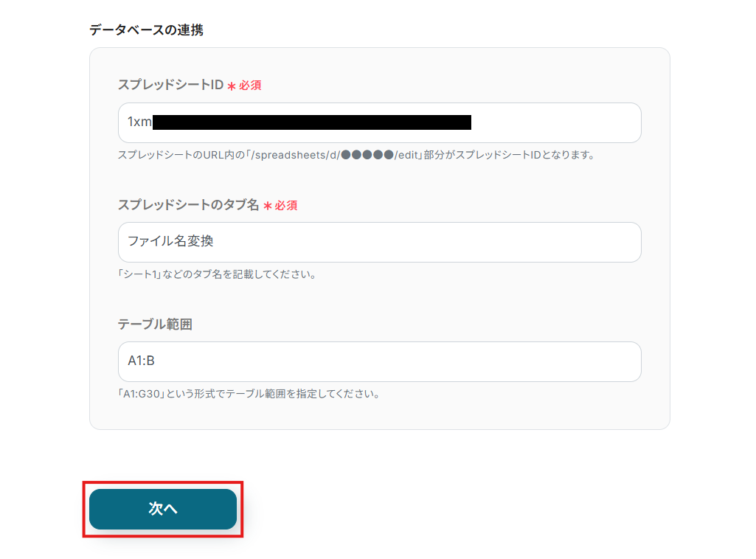Click the テーブル範囲 field label

pyautogui.click(x=155, y=324)
